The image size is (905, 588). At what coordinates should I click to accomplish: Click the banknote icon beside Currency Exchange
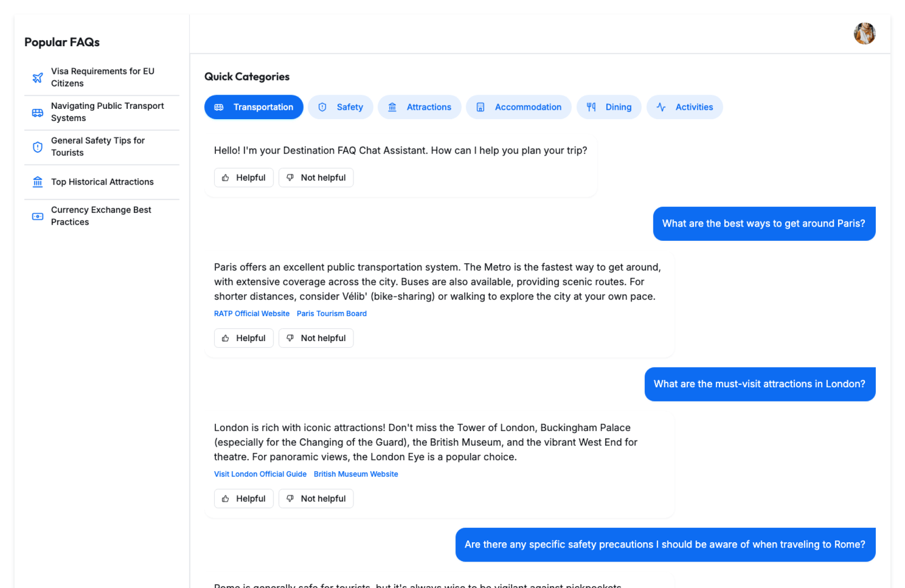pos(38,216)
